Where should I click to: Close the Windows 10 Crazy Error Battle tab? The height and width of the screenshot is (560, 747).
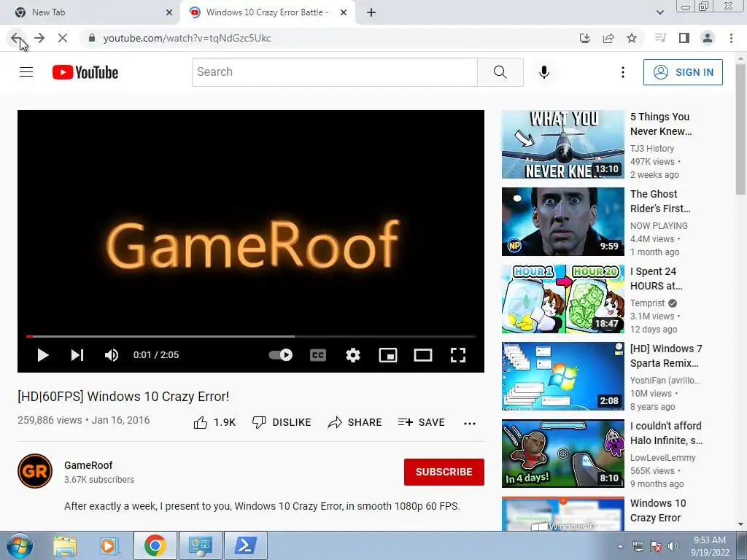click(344, 12)
